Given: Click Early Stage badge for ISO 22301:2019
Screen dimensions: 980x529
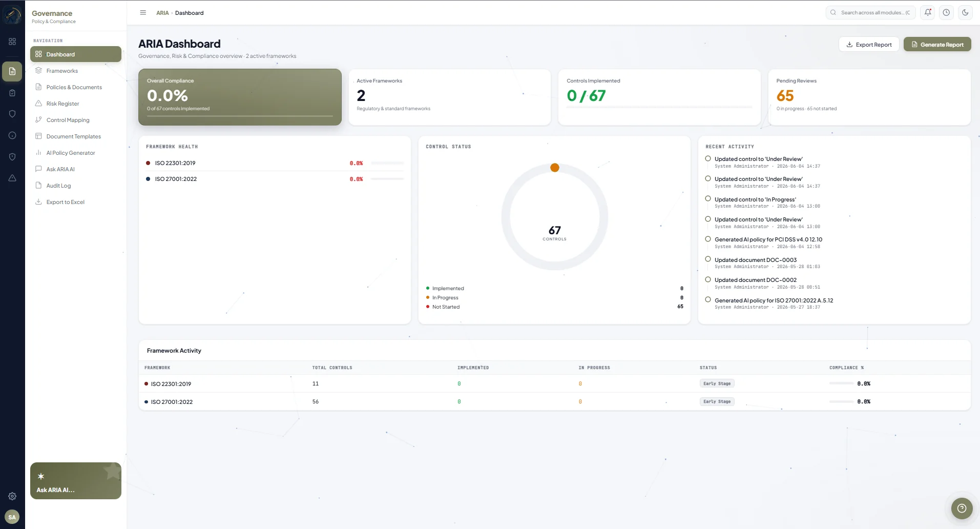Looking at the screenshot, I should coord(717,383).
